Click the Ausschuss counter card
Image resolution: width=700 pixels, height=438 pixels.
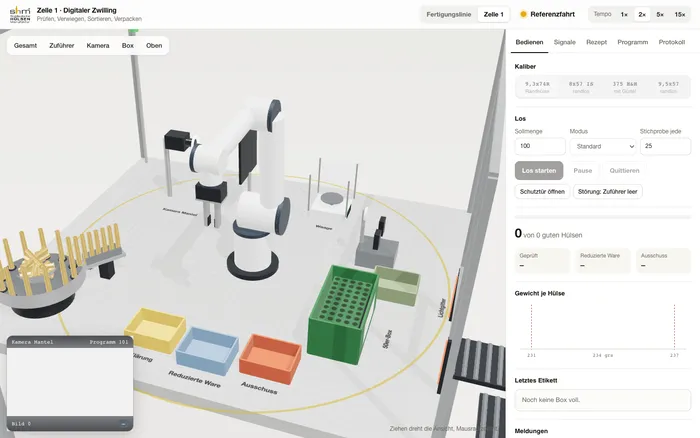point(663,261)
